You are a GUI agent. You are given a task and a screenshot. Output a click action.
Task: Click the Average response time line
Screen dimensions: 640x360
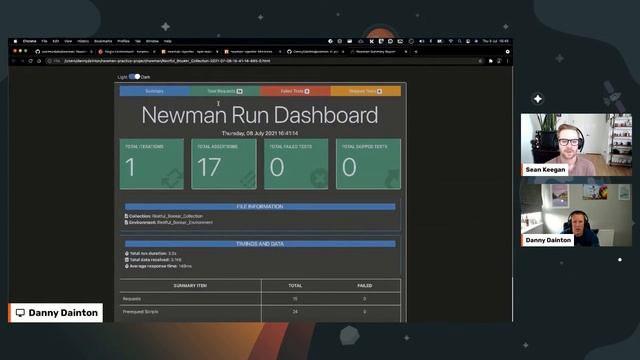(158, 266)
